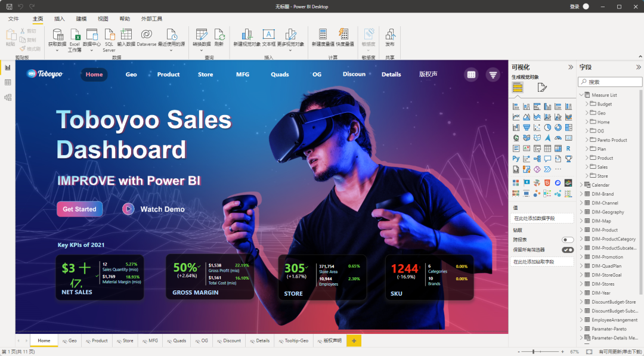Expand the DIM-Geography table
This screenshot has height=356, width=644.
[x=581, y=212]
